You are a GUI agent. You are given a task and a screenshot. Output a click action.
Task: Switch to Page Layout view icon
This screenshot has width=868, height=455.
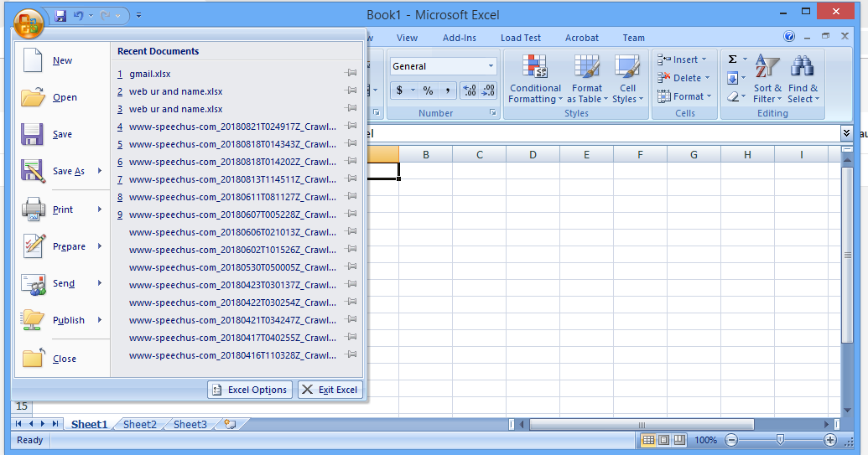(x=663, y=440)
